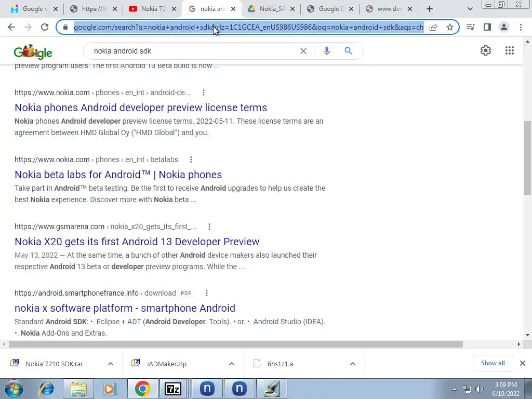532x399 pixels.
Task: Click Show all downloads button
Action: coord(493,363)
